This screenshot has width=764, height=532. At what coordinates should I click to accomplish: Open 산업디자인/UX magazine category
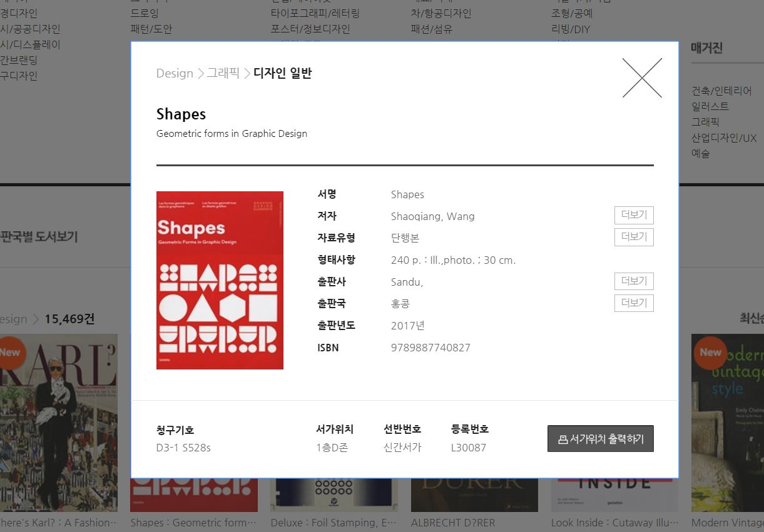(x=724, y=138)
